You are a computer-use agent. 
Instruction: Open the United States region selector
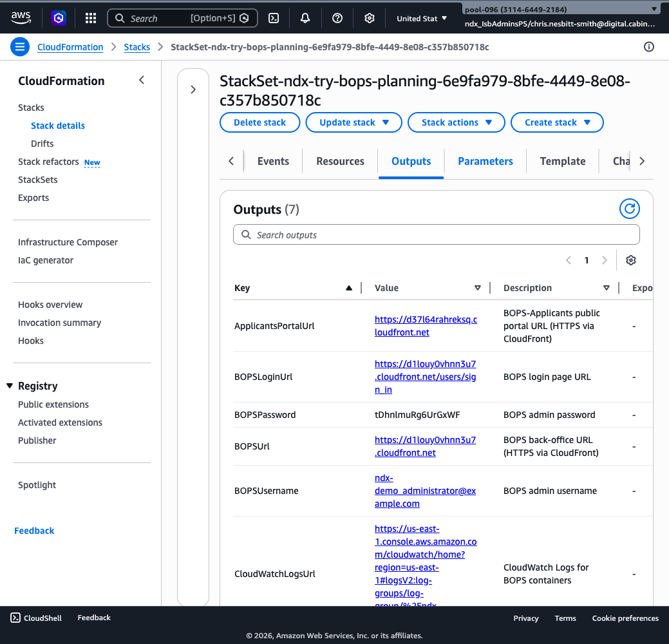[x=422, y=17]
